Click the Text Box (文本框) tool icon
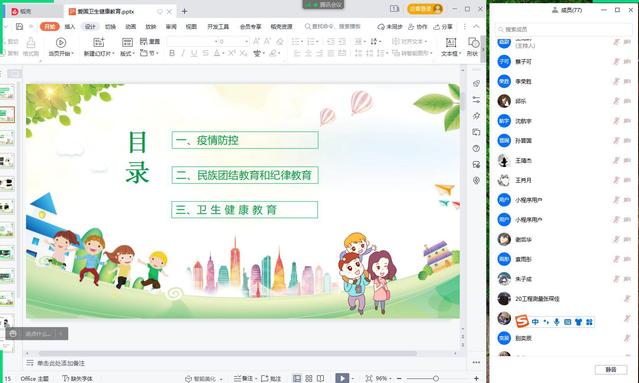 pos(451,42)
